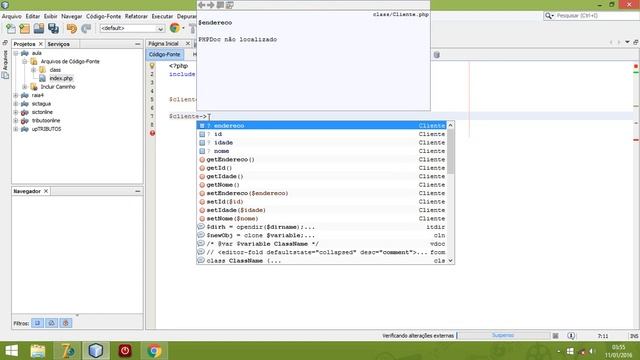Choose setIdade($idade) from completion list
Image resolution: width=640 pixels, height=360 pixels.
click(x=322, y=210)
